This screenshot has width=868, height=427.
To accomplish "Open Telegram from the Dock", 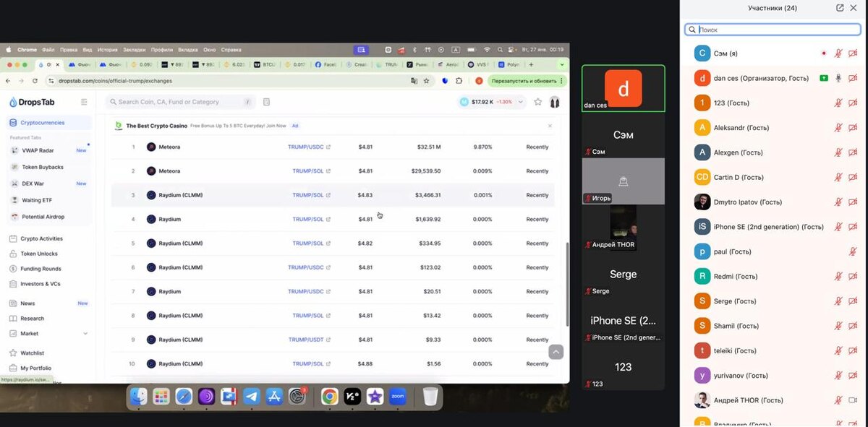I will coord(252,396).
